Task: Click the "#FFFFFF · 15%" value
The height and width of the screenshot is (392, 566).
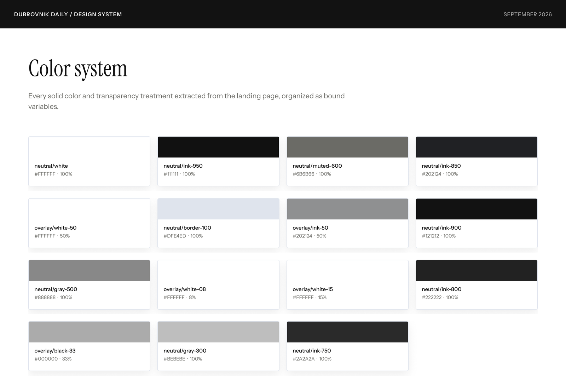Action: pyautogui.click(x=310, y=298)
